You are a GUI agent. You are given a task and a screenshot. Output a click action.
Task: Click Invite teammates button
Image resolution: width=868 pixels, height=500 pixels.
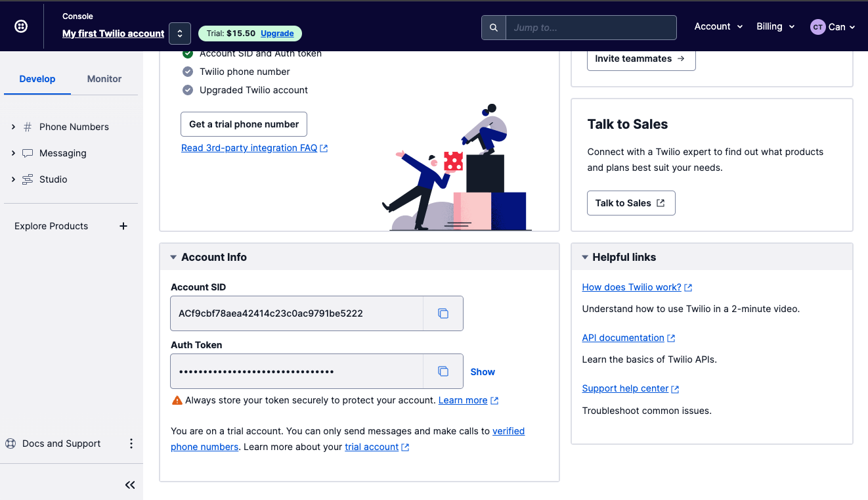click(x=641, y=58)
